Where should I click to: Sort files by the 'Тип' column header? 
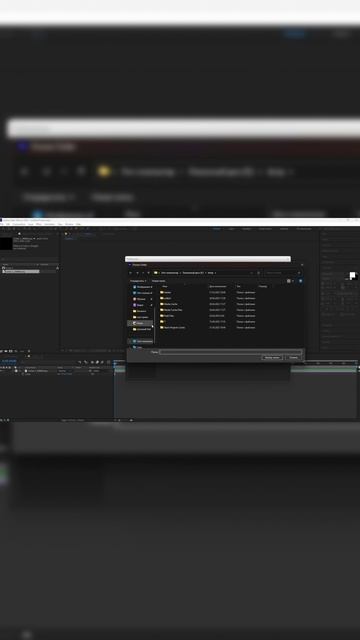tap(238, 287)
